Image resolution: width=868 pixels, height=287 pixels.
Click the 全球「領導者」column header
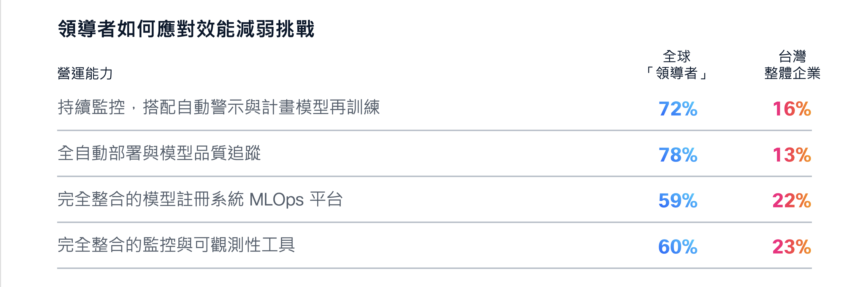click(677, 65)
